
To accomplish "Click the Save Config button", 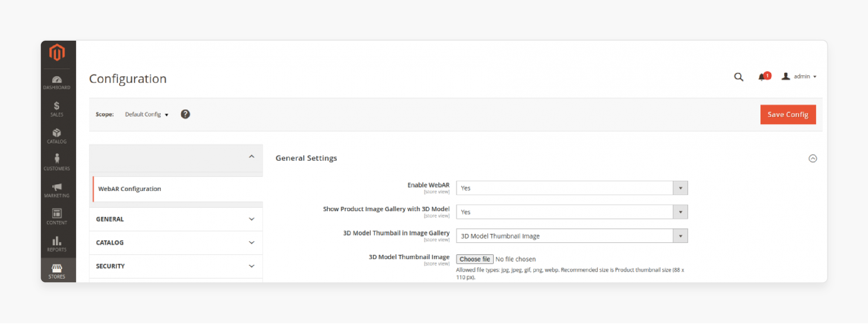I will (788, 114).
